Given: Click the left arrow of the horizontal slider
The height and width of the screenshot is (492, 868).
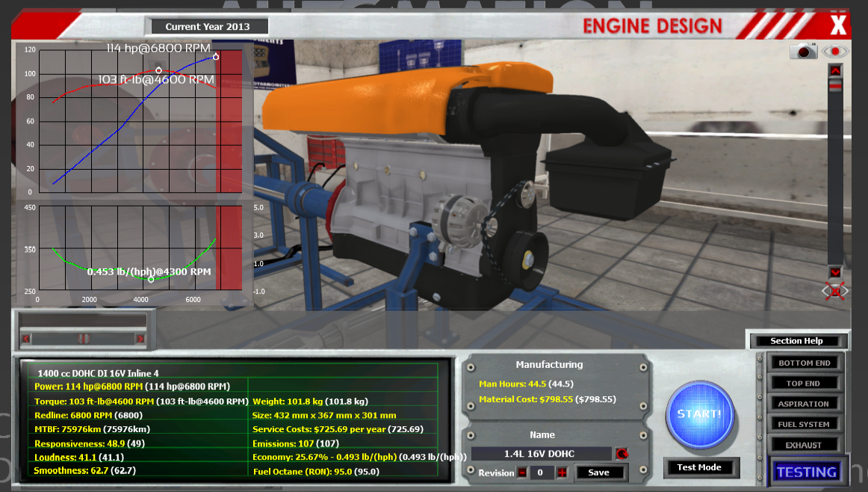Looking at the screenshot, I should tap(26, 339).
